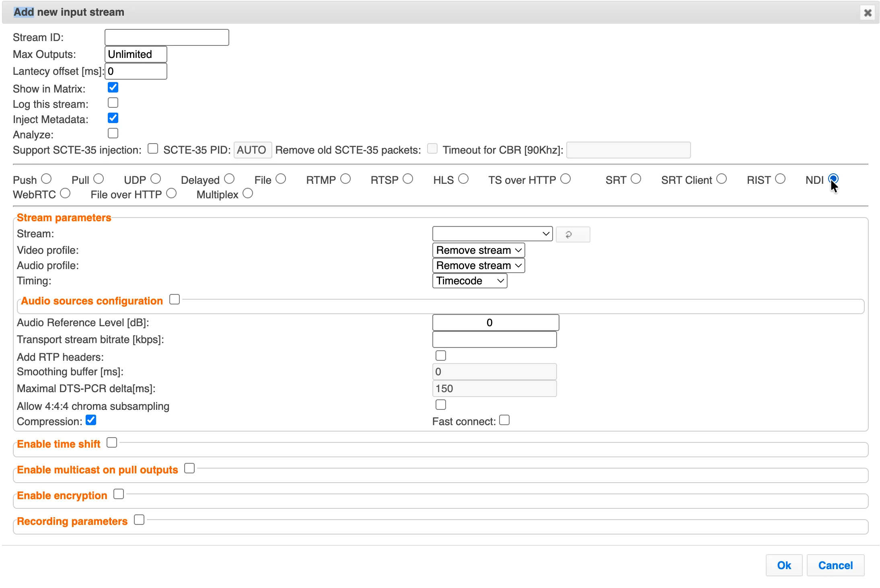Pick the Multiplex radio button
The width and height of the screenshot is (880, 588).
click(248, 193)
